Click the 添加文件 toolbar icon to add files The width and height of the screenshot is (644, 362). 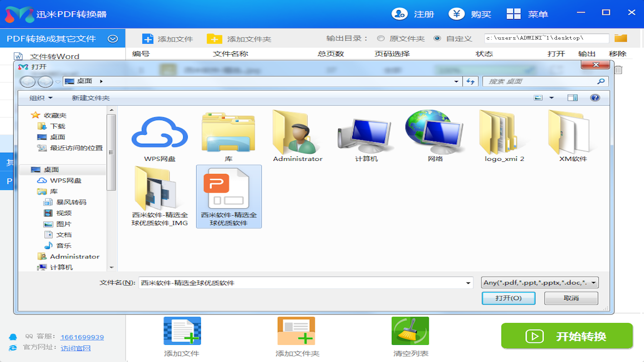[147, 38]
